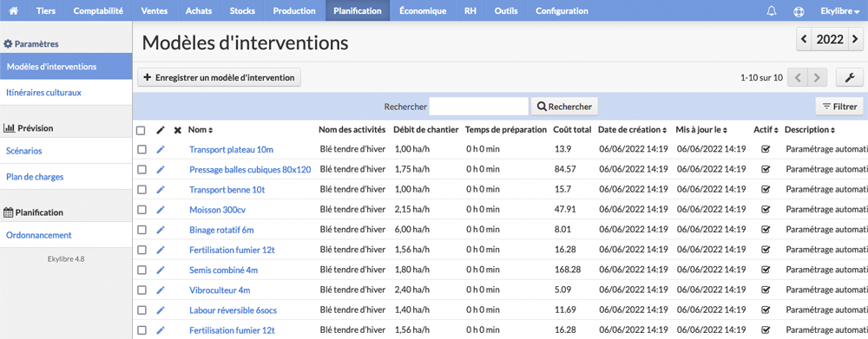868x339 pixels.
Task: Check the Pressage balles cubiques row checkbox
Action: [141, 169]
